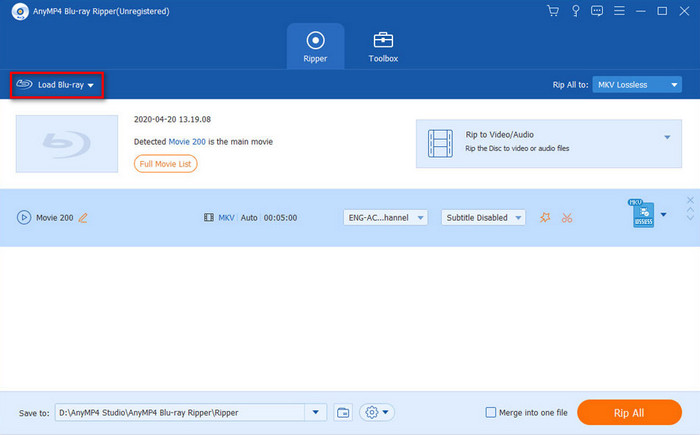Click the Save to path field

pyautogui.click(x=180, y=413)
